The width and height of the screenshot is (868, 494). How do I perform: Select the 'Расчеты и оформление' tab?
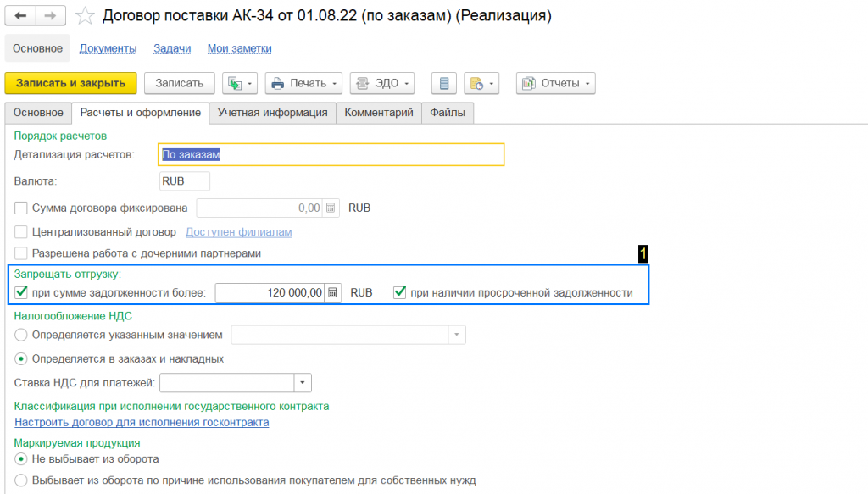(141, 113)
